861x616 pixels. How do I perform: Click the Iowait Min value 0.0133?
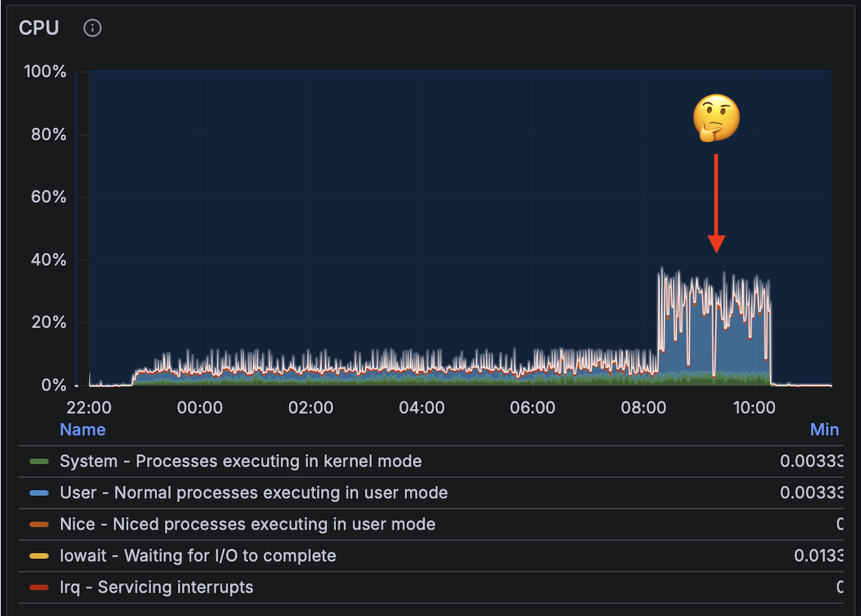tap(818, 556)
